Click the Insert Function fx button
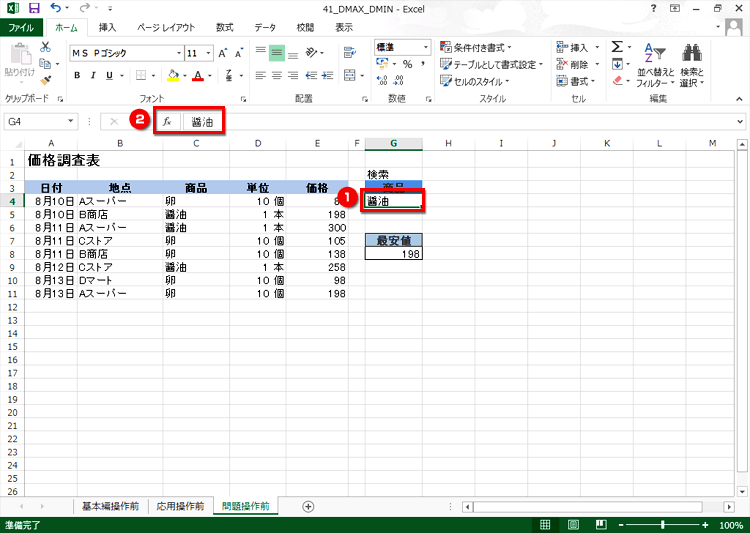 [167, 122]
